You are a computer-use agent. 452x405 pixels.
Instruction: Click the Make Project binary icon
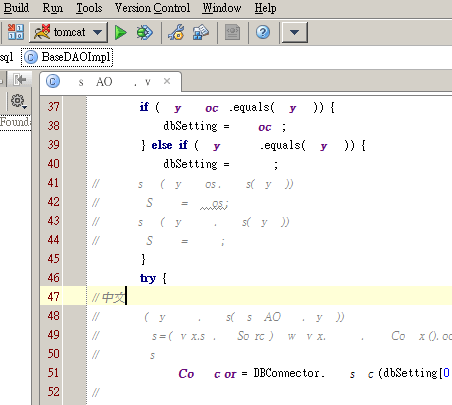(16, 32)
